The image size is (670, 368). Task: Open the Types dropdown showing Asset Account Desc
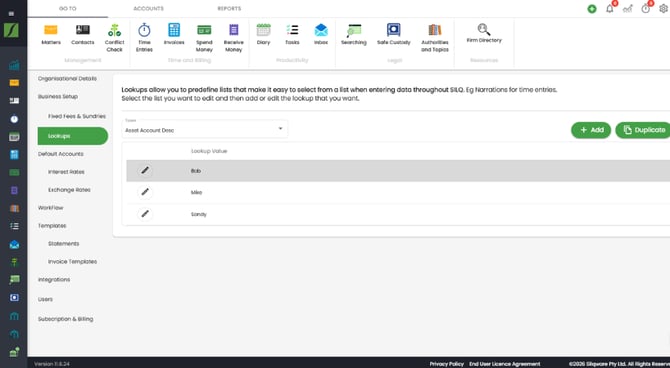[205, 129]
